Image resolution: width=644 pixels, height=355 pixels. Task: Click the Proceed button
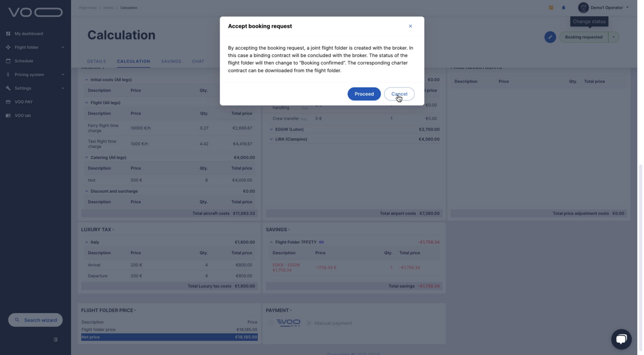tap(364, 94)
